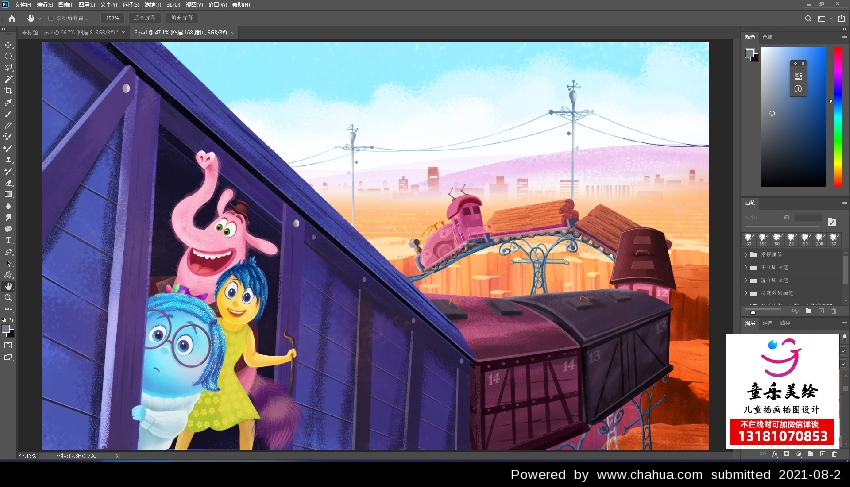Viewport: 850px width, 487px height.
Task: Open the Image menu
Action: point(65,4)
